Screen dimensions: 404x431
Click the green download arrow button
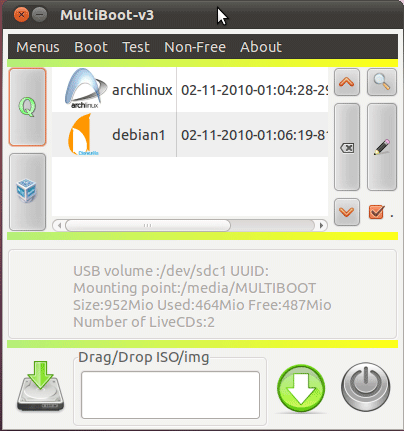pyautogui.click(x=301, y=389)
